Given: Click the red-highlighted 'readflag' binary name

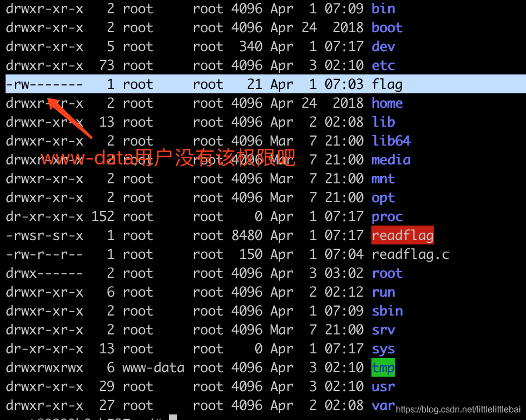Looking at the screenshot, I should click(403, 236).
